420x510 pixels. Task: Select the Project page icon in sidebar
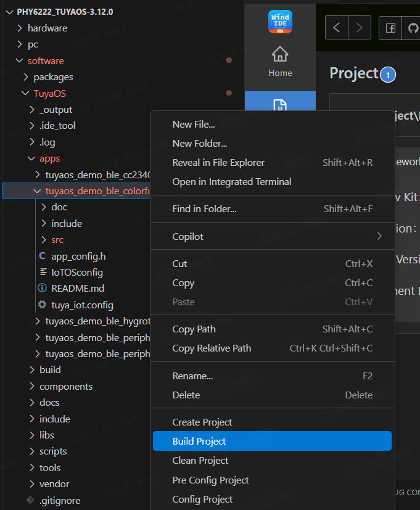[x=280, y=105]
